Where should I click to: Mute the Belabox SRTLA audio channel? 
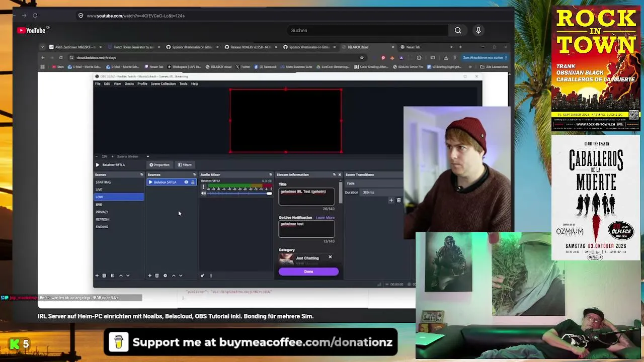coord(203,194)
